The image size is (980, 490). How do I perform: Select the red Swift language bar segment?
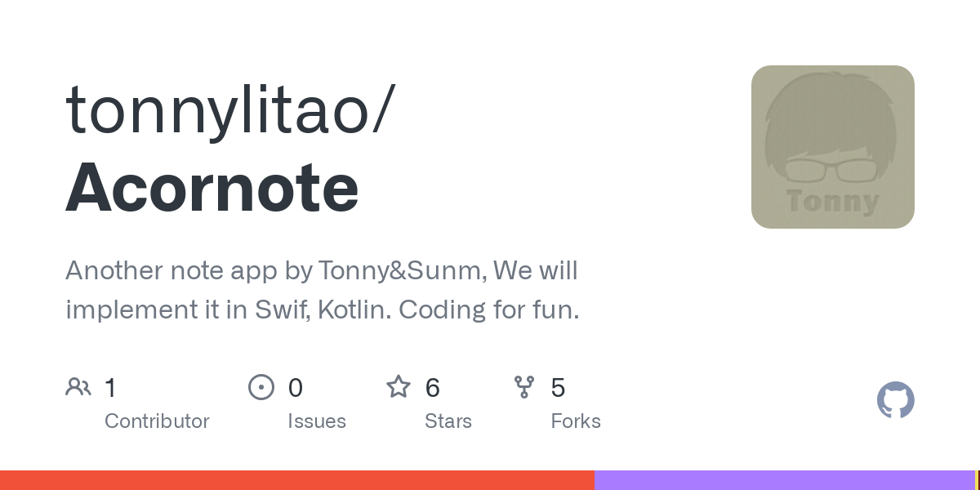(297, 480)
